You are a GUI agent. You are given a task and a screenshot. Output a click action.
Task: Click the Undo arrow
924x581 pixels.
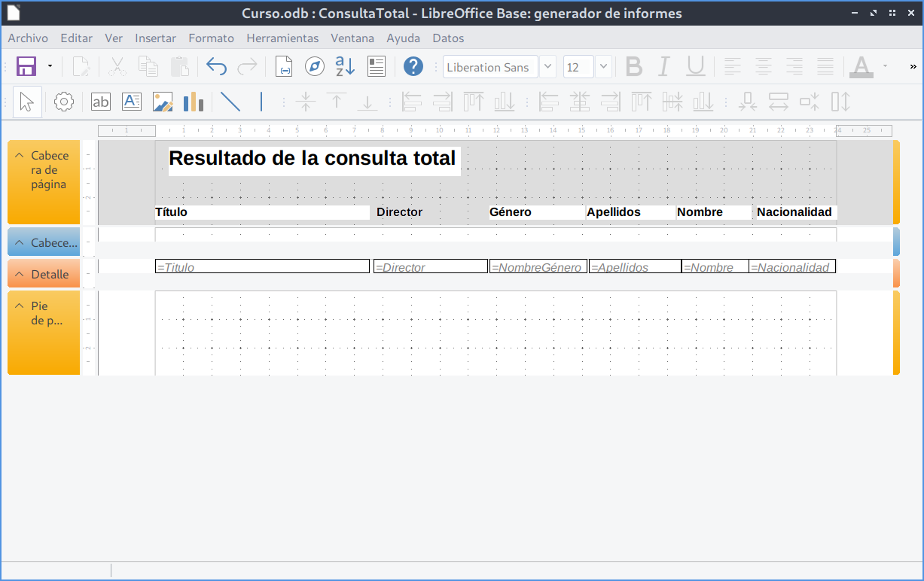(x=216, y=67)
